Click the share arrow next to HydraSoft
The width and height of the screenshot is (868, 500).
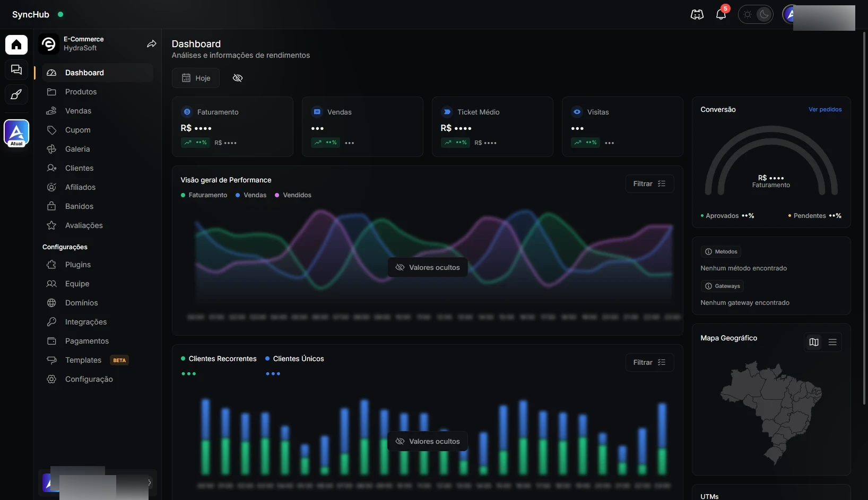pyautogui.click(x=152, y=43)
